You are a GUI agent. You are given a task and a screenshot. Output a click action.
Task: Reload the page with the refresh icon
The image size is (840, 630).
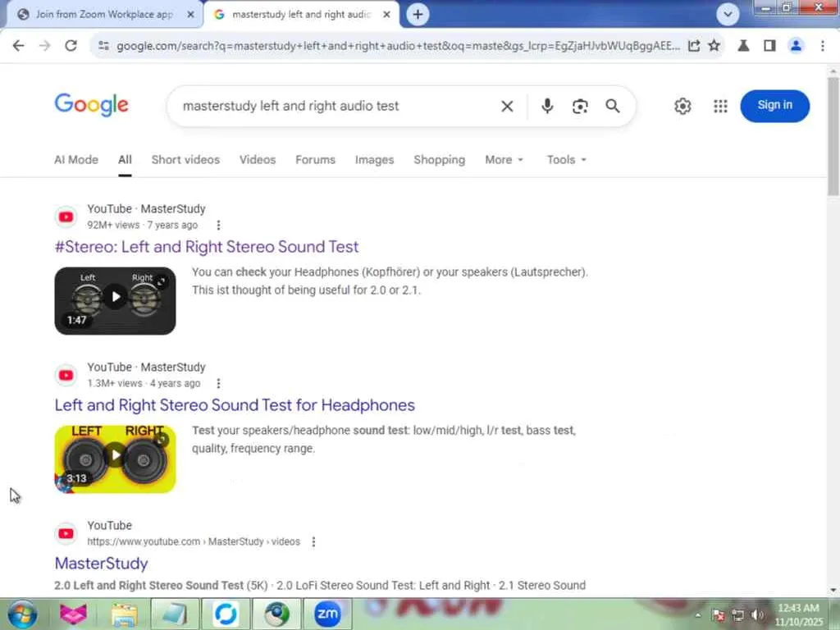[x=71, y=46]
